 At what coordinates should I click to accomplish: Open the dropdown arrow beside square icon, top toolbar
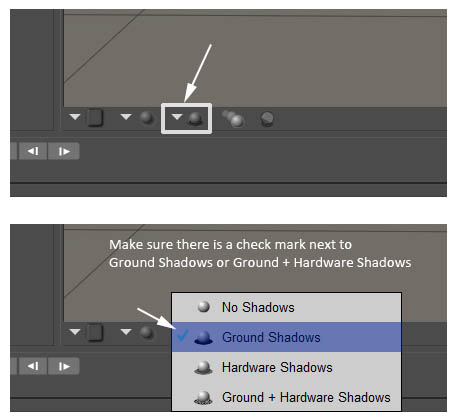(75, 117)
